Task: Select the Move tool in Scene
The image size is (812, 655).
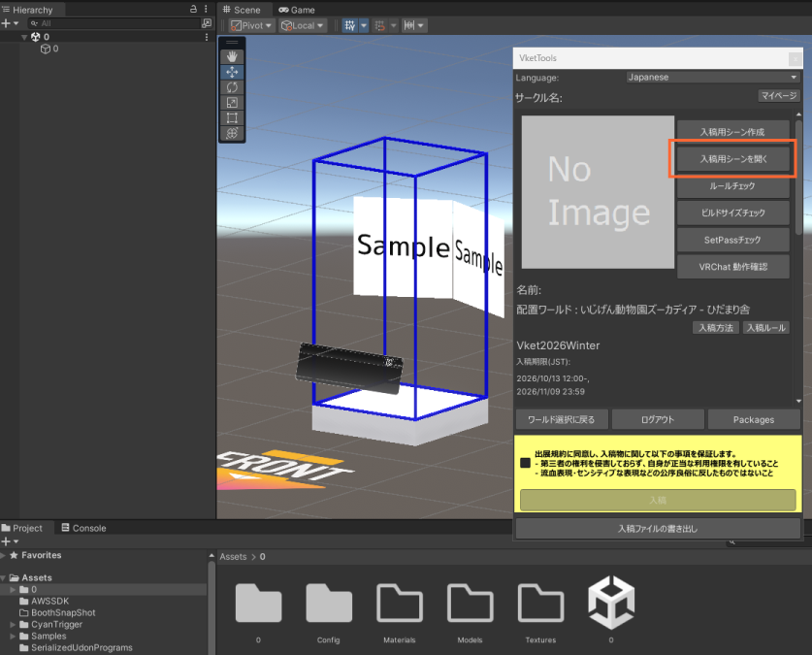Action: pyautogui.click(x=232, y=72)
